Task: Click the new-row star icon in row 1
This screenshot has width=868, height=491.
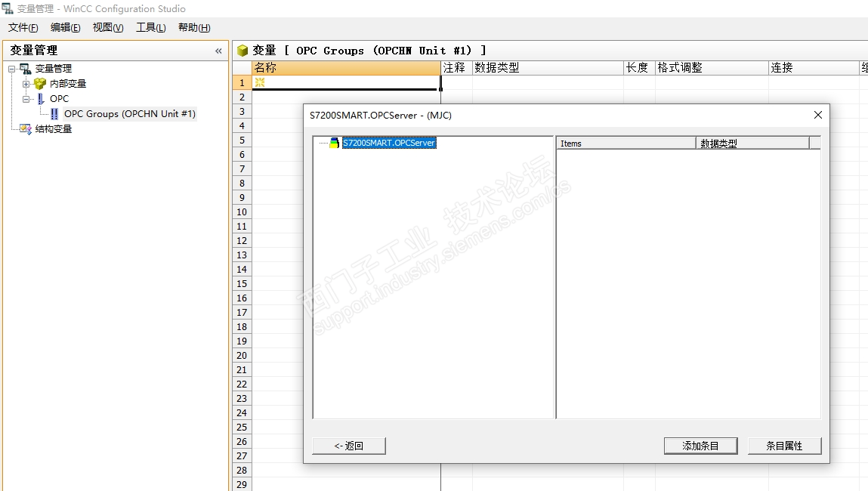Action: pos(260,82)
